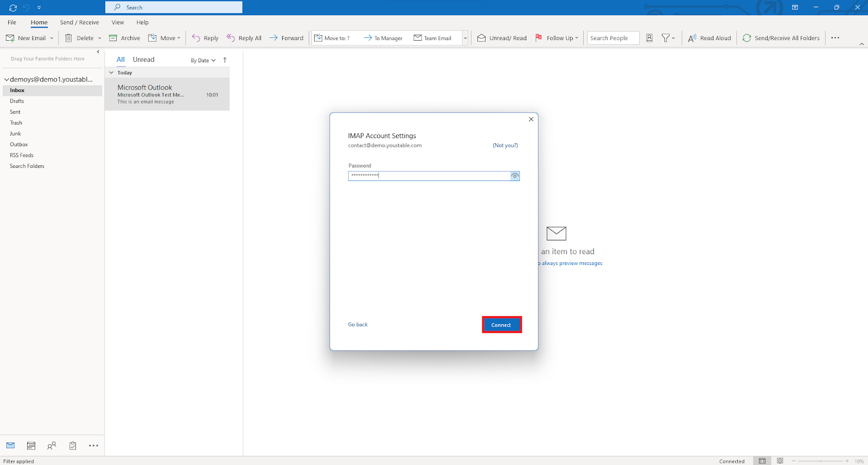Open the Help tab
868x465 pixels.
pyautogui.click(x=143, y=22)
